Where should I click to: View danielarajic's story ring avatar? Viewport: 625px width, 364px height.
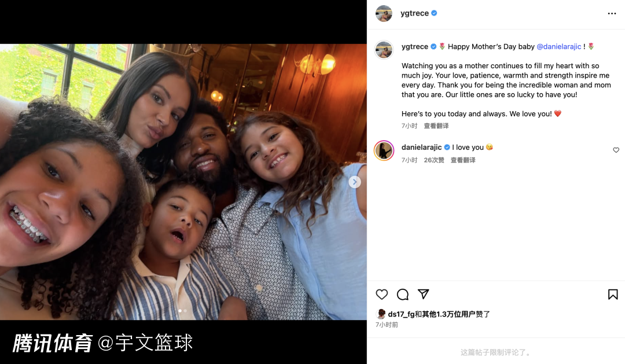[x=384, y=150]
